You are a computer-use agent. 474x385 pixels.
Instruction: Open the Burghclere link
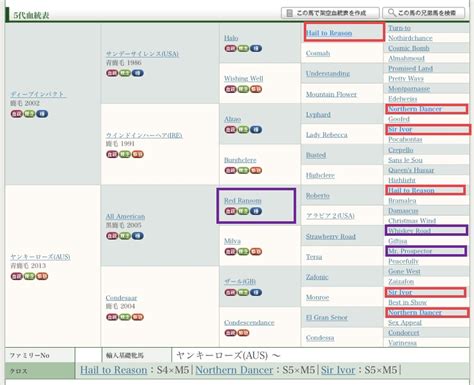coord(240,160)
